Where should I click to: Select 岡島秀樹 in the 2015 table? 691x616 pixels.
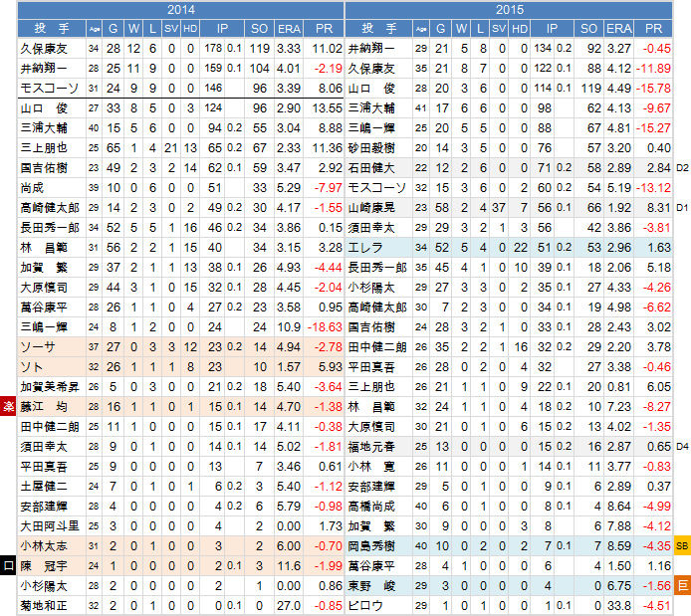[371, 546]
